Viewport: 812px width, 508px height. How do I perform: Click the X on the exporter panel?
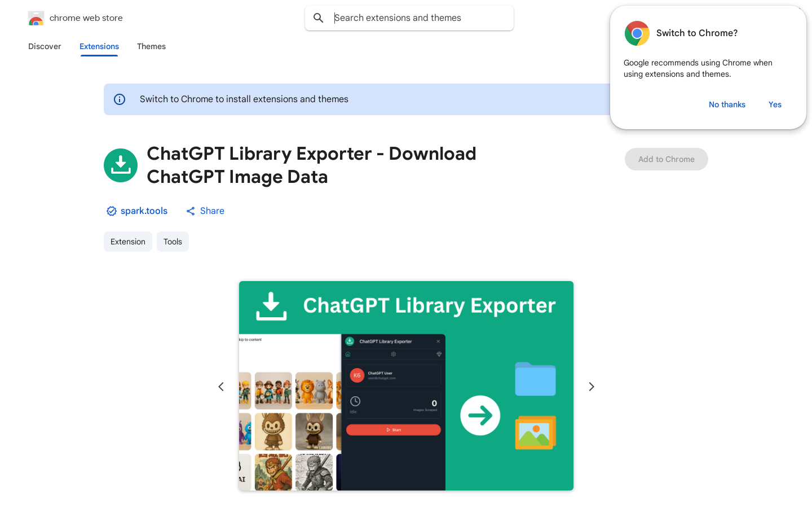(438, 341)
